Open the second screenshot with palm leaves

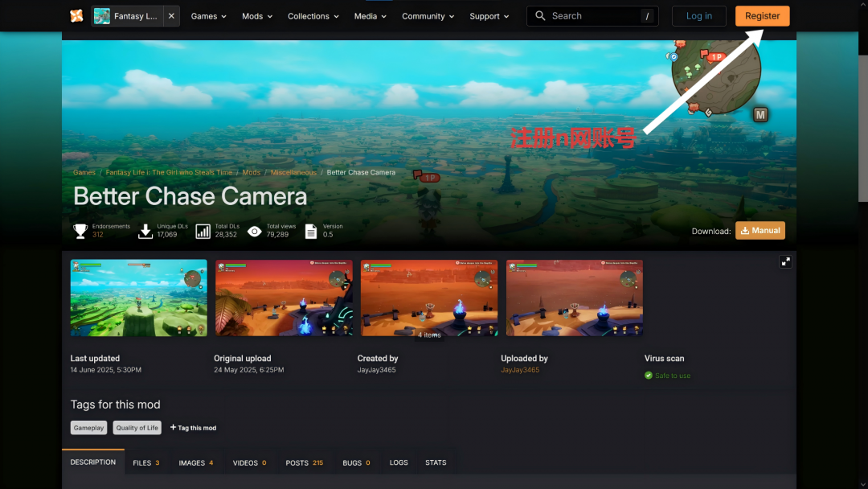[284, 298]
